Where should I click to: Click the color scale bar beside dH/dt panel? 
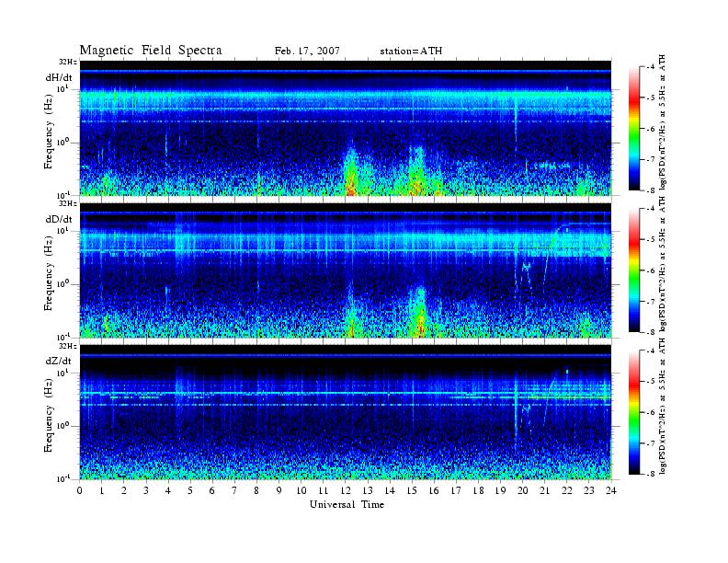click(634, 129)
